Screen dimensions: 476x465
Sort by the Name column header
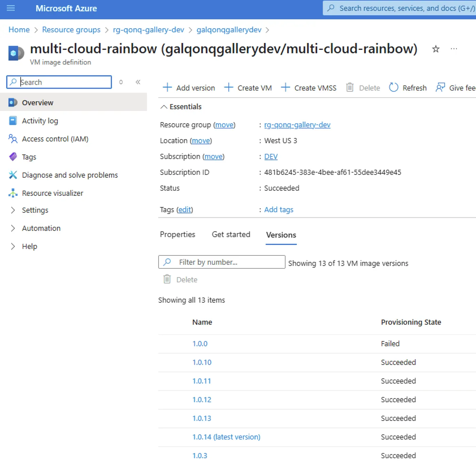pos(202,322)
